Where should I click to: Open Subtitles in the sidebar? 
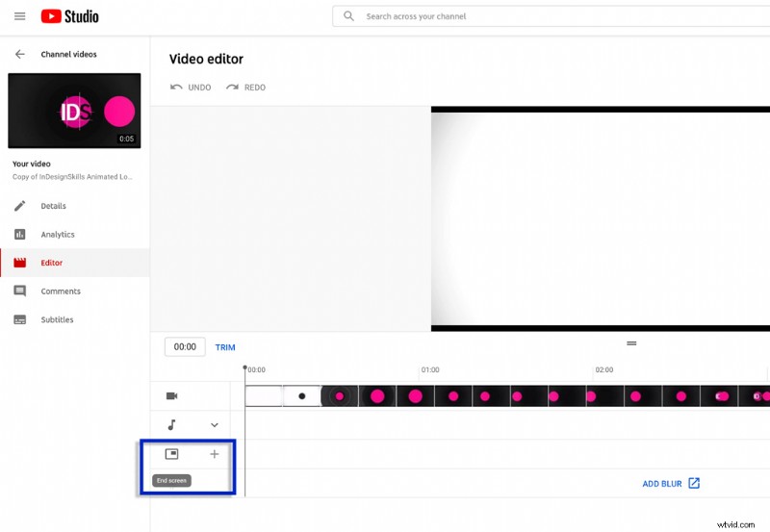[75, 319]
